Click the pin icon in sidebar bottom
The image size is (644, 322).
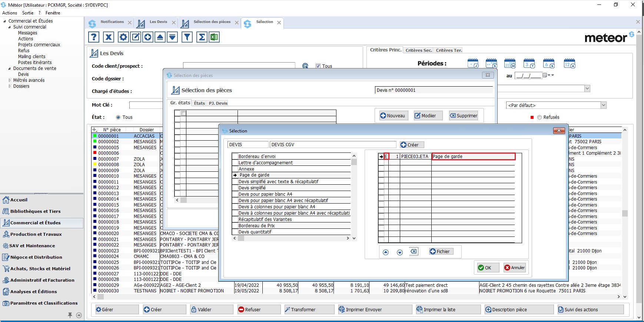70,315
